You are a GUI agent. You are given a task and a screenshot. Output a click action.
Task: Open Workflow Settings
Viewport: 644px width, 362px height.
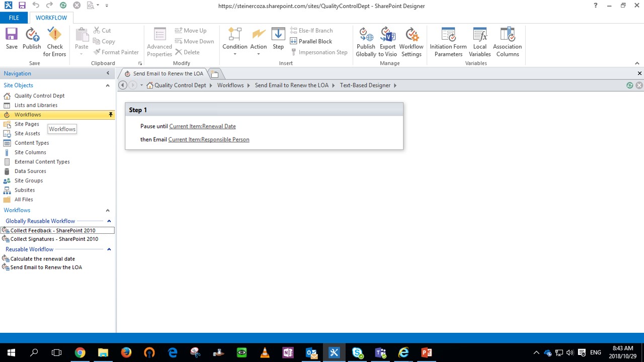click(x=411, y=42)
